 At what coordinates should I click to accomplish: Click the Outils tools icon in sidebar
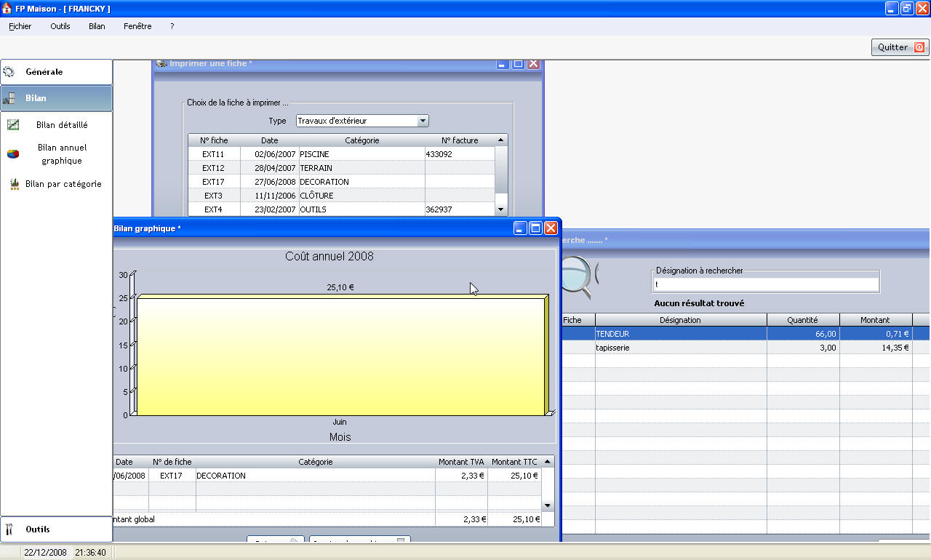(x=9, y=529)
